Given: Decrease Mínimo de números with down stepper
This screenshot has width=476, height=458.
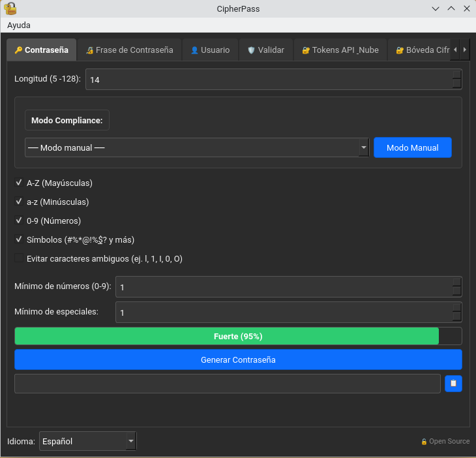Looking at the screenshot, I should pos(456,291).
